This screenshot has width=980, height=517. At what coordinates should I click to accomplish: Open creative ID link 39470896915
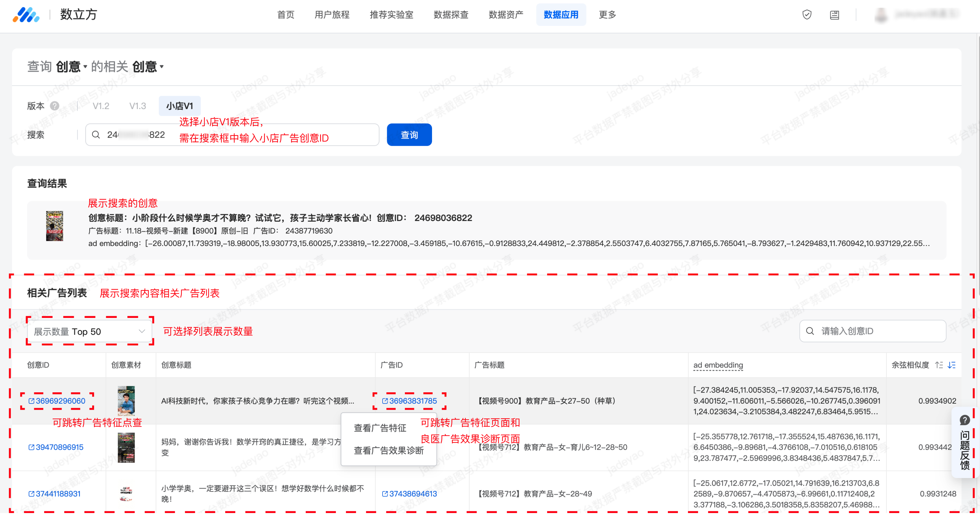coord(59,447)
